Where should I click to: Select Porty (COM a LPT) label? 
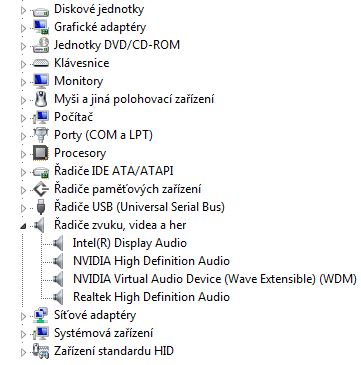coord(103,135)
